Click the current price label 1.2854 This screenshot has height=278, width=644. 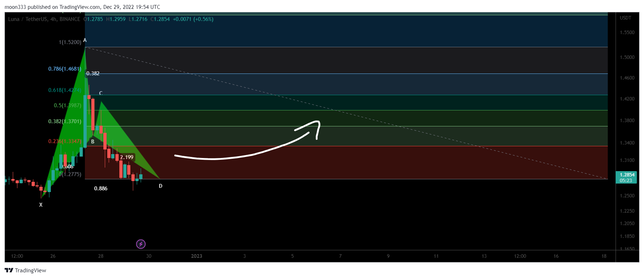click(x=627, y=175)
